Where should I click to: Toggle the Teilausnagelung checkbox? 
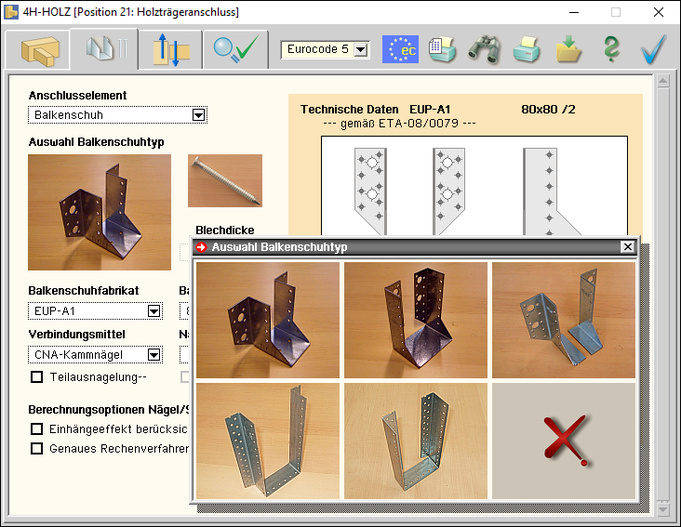point(37,377)
